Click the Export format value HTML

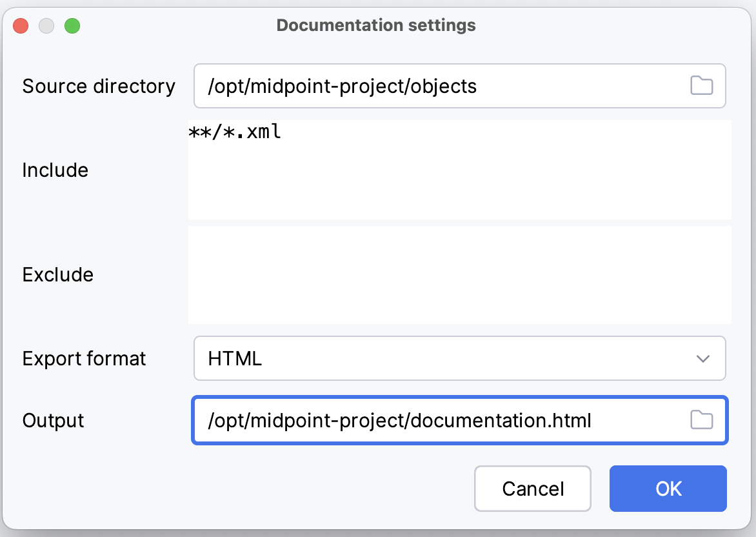(234, 358)
